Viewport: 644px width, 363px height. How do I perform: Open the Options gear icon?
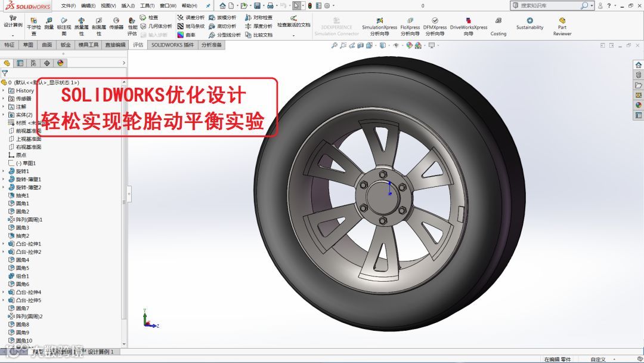pyautogui.click(x=327, y=6)
